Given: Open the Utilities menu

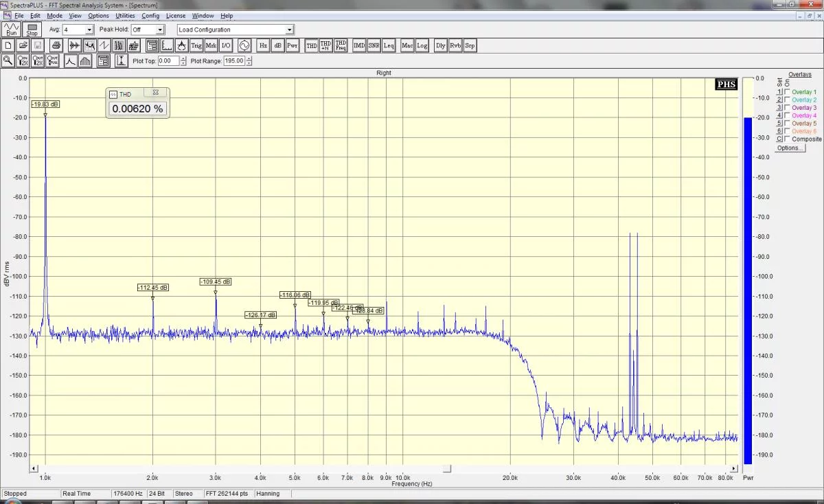Looking at the screenshot, I should [x=125, y=15].
